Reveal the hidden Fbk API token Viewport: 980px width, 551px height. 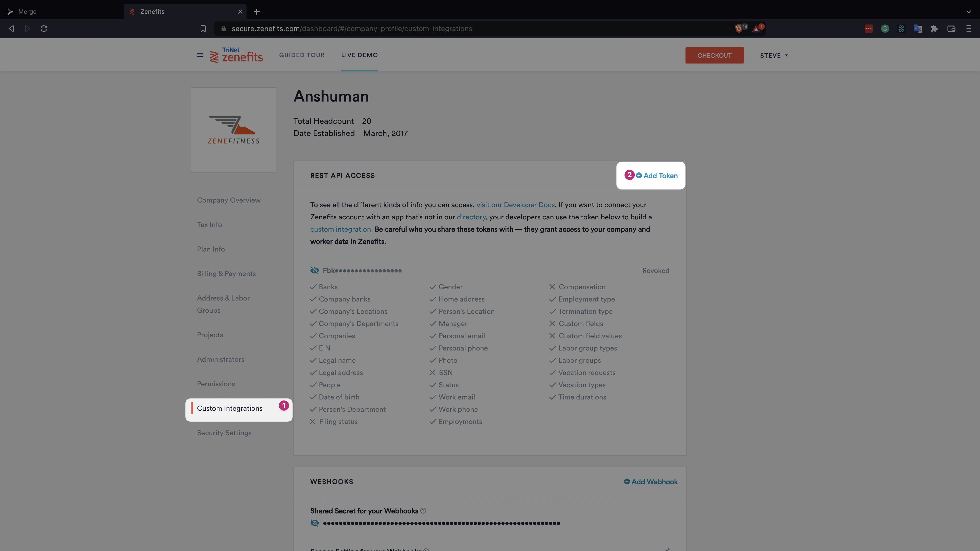coord(315,270)
